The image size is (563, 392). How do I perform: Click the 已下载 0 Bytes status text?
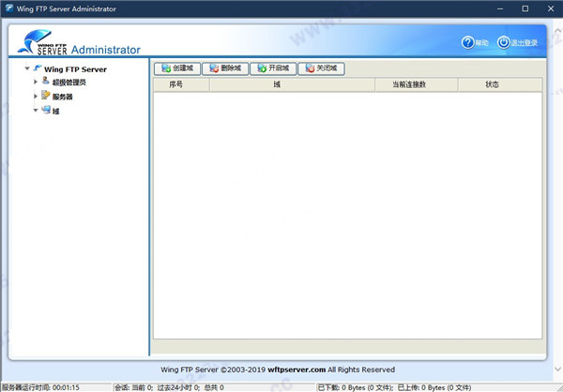pyautogui.click(x=356, y=387)
